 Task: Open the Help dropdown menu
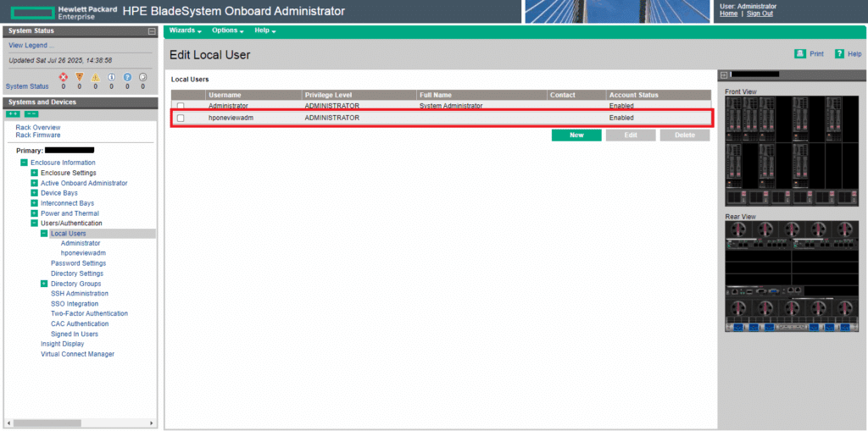pyautogui.click(x=265, y=31)
